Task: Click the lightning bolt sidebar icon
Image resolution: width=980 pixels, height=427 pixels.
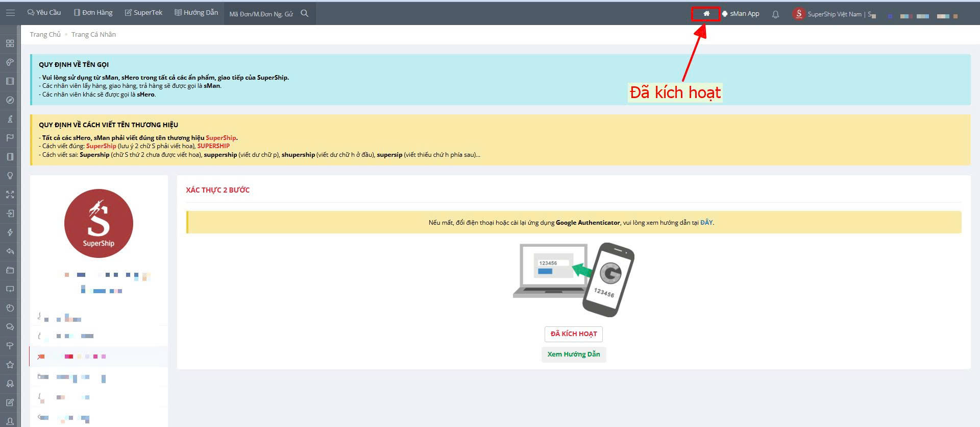Action: pyautogui.click(x=10, y=232)
